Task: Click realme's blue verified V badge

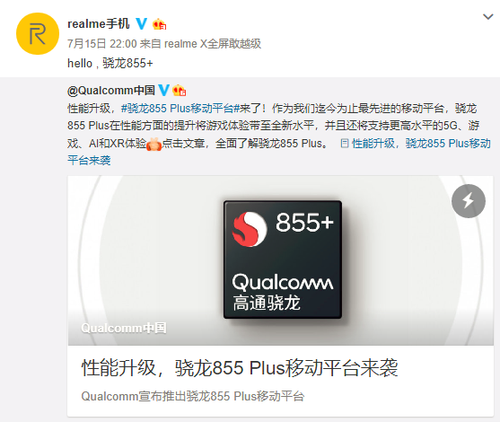Action: pos(142,24)
